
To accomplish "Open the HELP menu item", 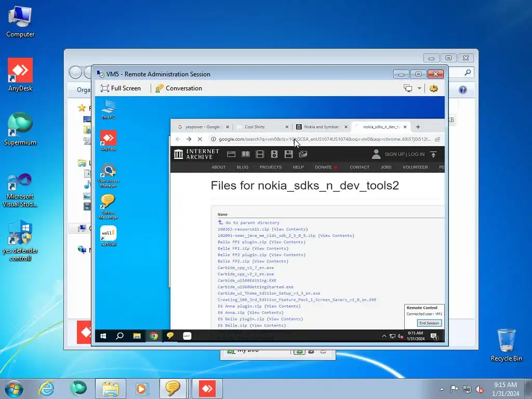I will [x=298, y=167].
